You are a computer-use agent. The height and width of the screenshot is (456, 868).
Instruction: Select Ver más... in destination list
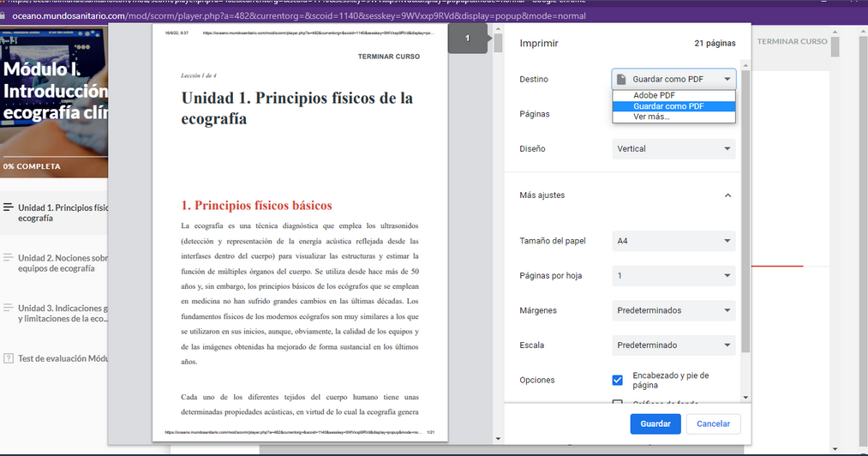point(673,117)
